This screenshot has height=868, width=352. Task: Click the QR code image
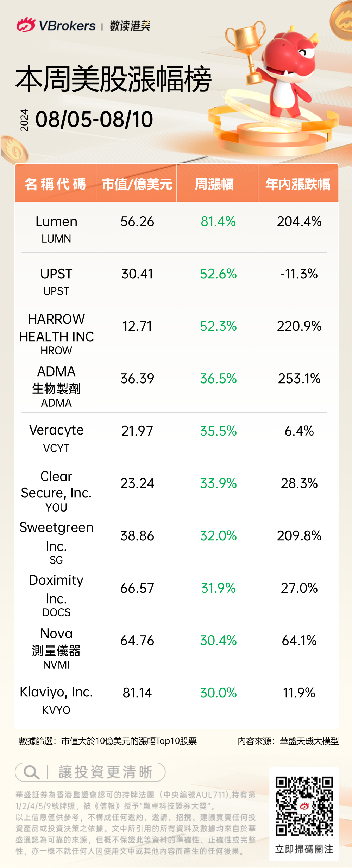point(304,806)
